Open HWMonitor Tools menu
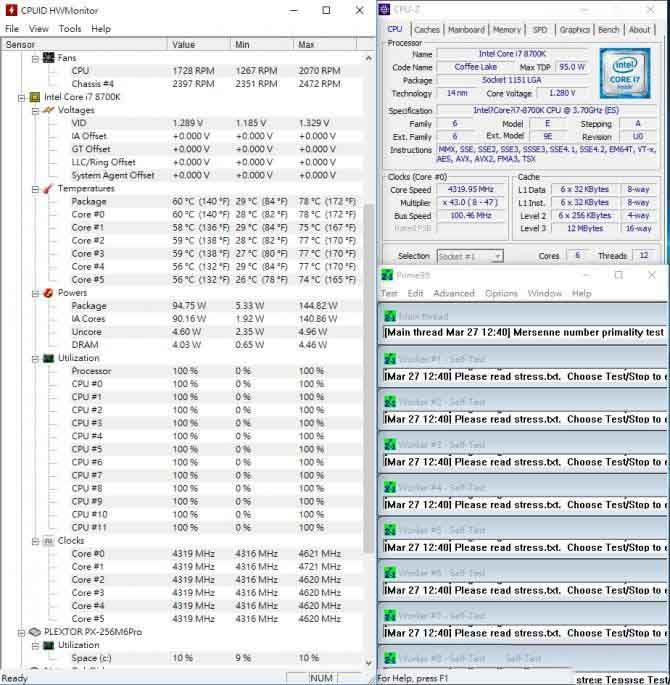Image resolution: width=670 pixels, height=685 pixels. (70, 29)
